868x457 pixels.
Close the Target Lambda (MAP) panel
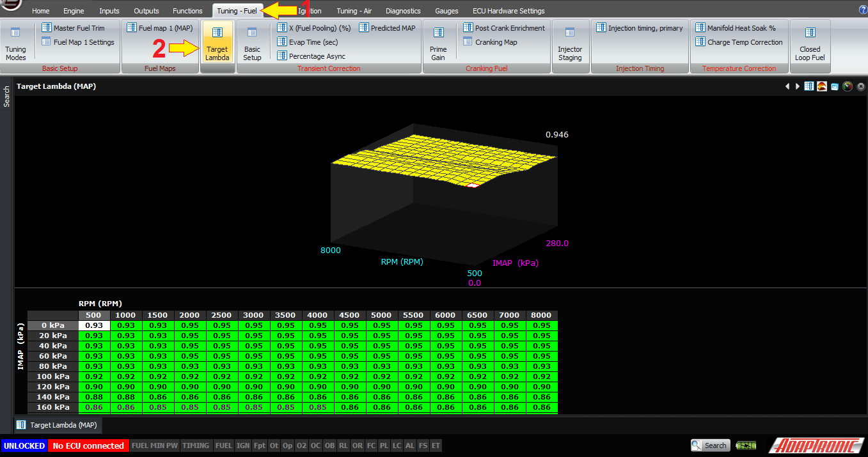coord(861,86)
